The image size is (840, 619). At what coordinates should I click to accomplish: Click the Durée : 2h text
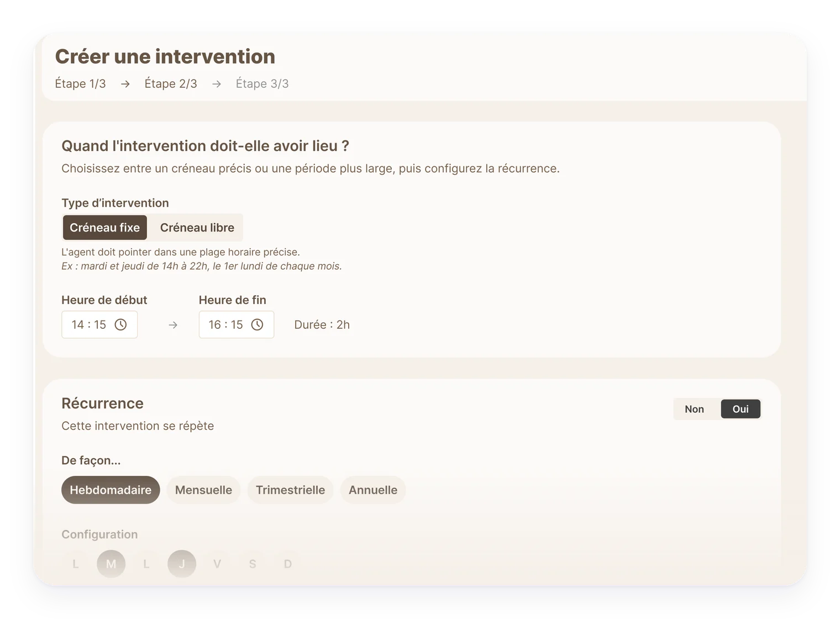tap(322, 324)
